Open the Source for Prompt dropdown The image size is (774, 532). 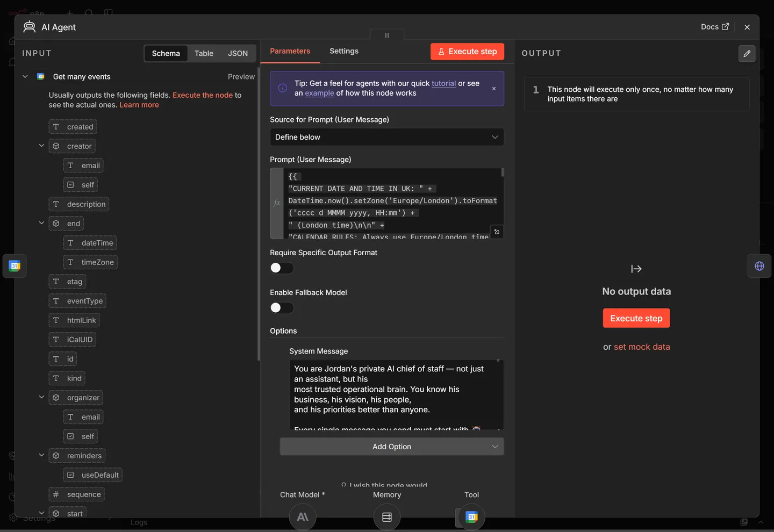click(x=387, y=137)
